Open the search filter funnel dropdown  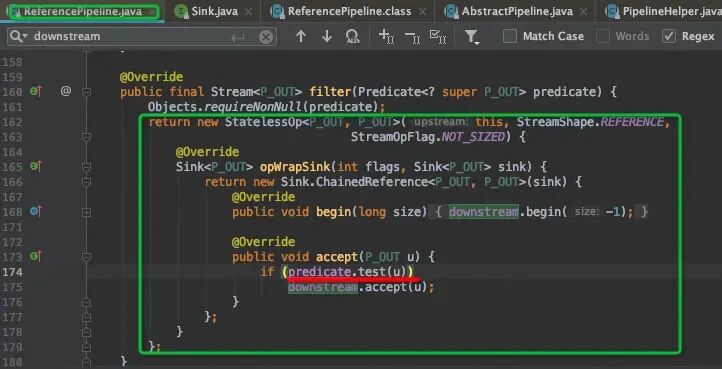tap(472, 37)
